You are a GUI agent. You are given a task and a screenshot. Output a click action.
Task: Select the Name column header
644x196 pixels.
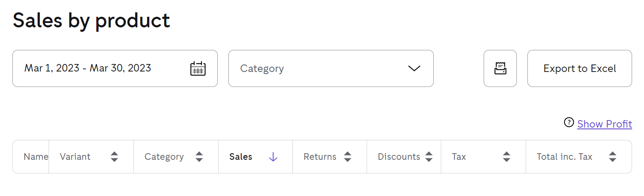(36, 157)
